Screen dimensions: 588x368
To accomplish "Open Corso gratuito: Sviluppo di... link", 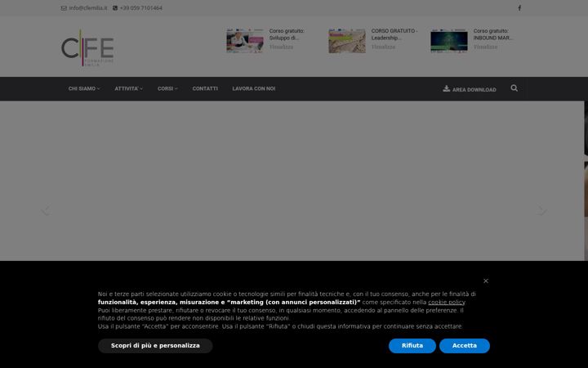I will coord(287,34).
